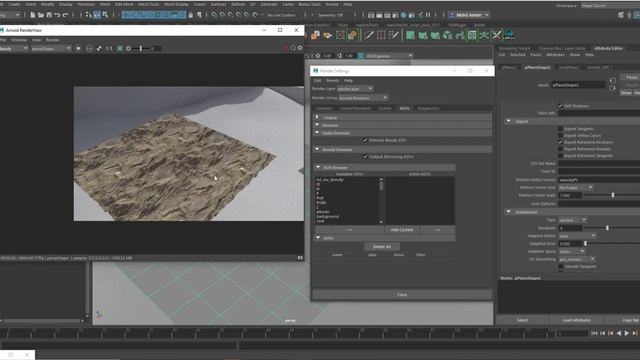Enable Export Reference Normals checkbox
The height and width of the screenshot is (360, 640).
560,149
